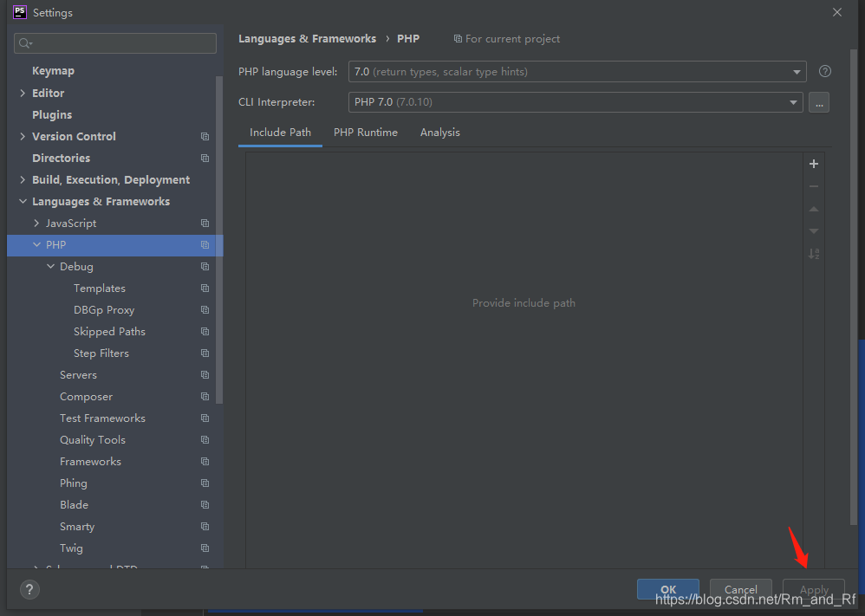865x616 pixels.
Task: Close the Settings dialog
Action: click(x=837, y=12)
